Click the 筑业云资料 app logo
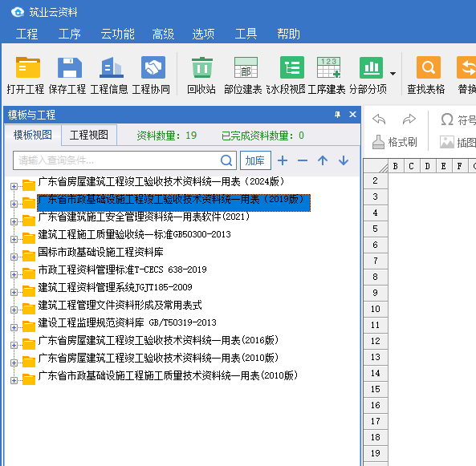Image resolution: width=476 pixels, height=466 pixels. [18, 12]
